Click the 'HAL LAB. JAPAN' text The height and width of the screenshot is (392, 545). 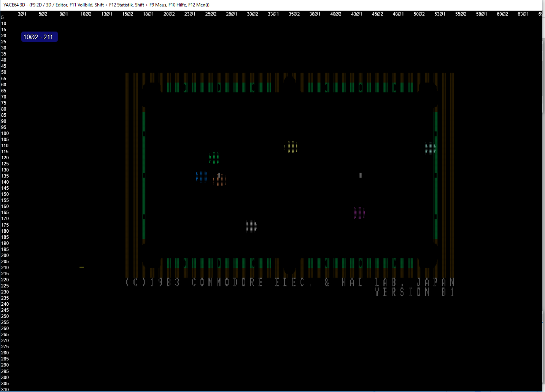(x=398, y=282)
